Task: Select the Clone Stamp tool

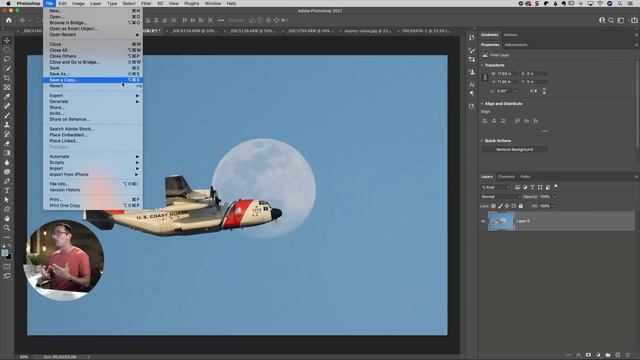Action: 7,125
